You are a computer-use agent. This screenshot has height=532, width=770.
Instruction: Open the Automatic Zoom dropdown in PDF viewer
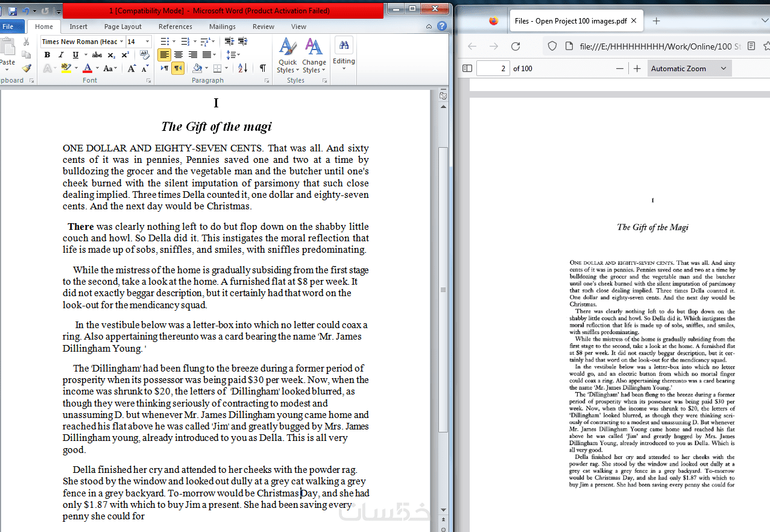pos(690,68)
